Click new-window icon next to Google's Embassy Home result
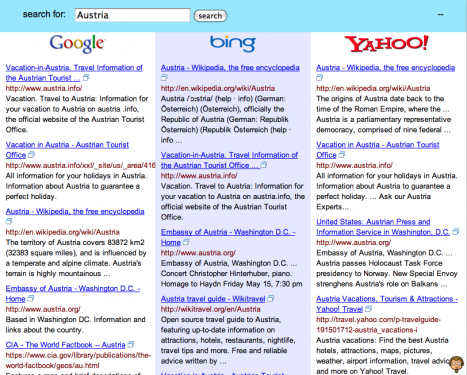The image size is (467, 375). tap(30, 298)
